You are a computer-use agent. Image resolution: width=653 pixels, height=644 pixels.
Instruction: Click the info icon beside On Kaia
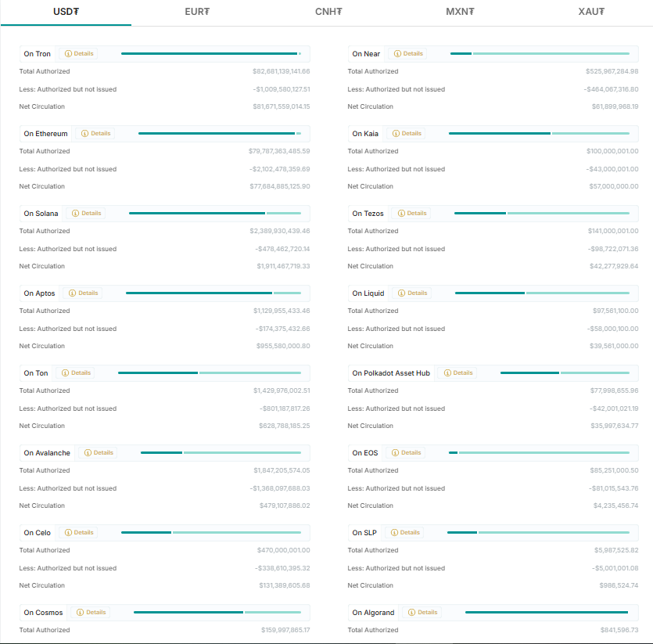coord(396,134)
